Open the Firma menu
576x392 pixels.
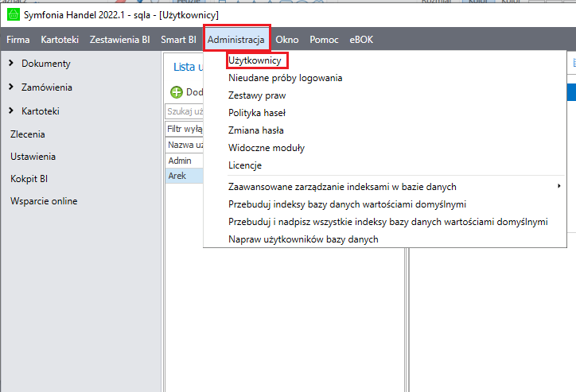click(18, 40)
